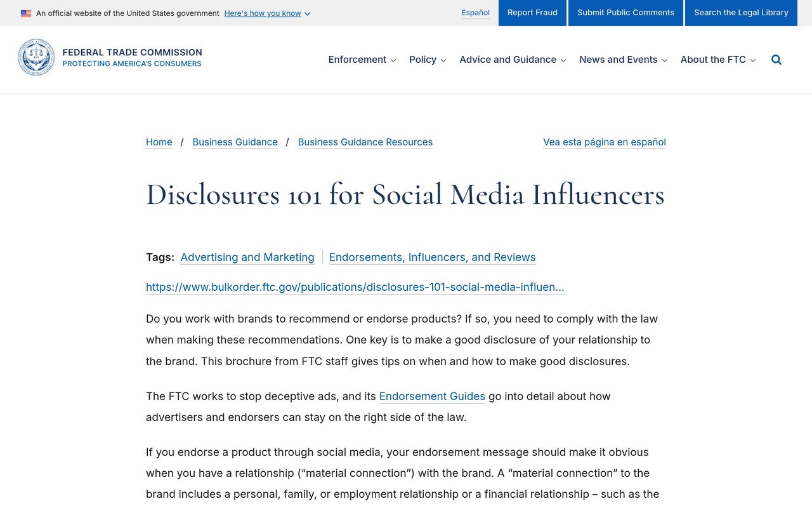The height and width of the screenshot is (508, 812).
Task: Open the Enforcement dropdown menu
Action: [x=362, y=60]
